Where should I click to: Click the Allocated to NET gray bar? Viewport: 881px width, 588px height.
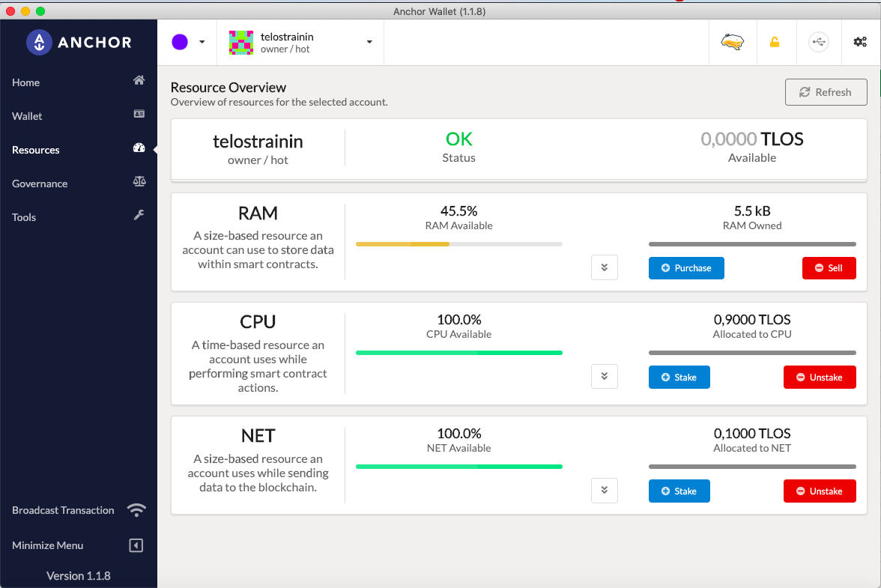[x=752, y=467]
